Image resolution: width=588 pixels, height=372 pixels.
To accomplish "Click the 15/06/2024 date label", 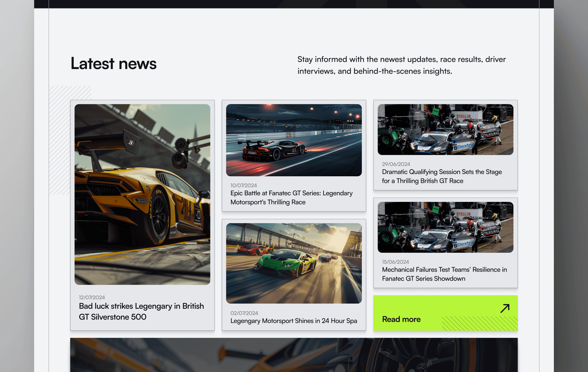I will click(x=395, y=262).
